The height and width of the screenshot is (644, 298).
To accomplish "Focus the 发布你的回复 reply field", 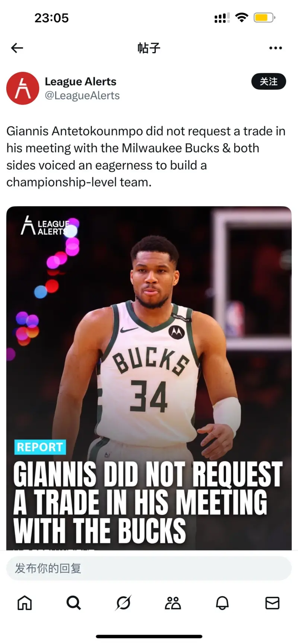I will pos(149,568).
